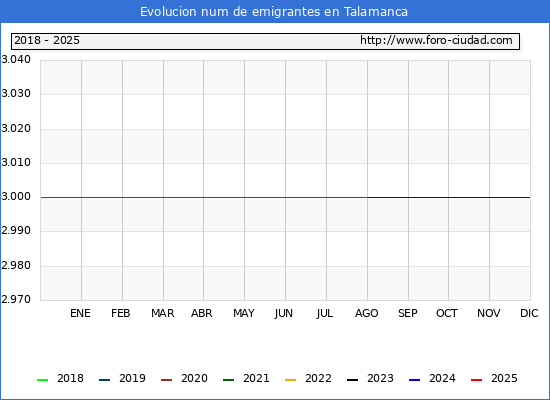Viewport: 550px width, 400px height.
Task: Click the NOV month axis label
Action: coord(489,313)
